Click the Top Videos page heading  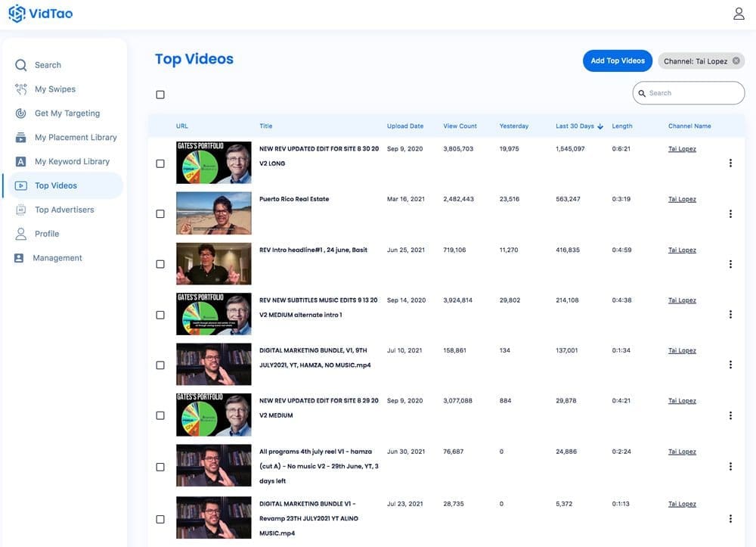(194, 59)
